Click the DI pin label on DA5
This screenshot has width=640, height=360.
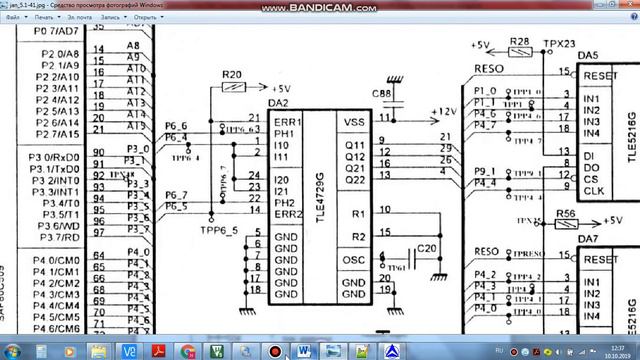[589, 156]
